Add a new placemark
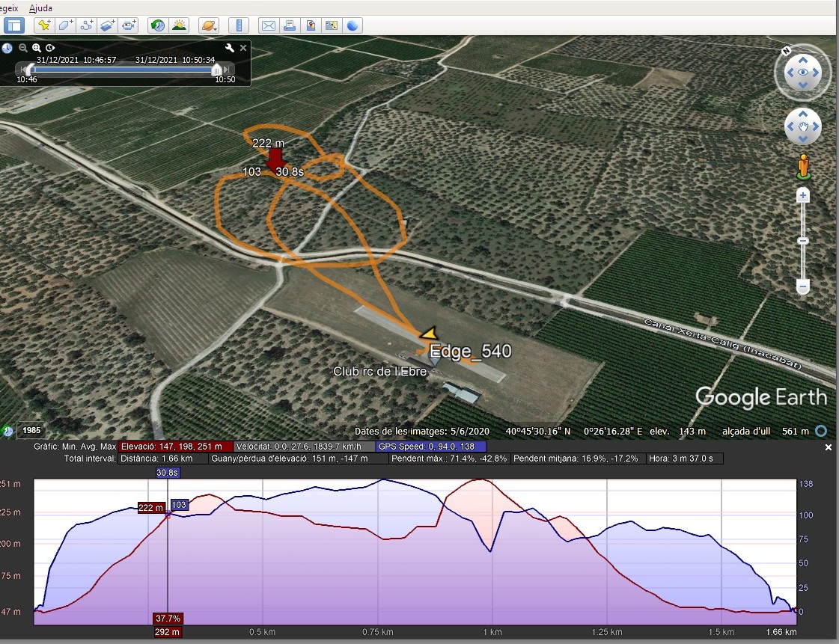Image resolution: width=839 pixels, height=644 pixels. 44,25
